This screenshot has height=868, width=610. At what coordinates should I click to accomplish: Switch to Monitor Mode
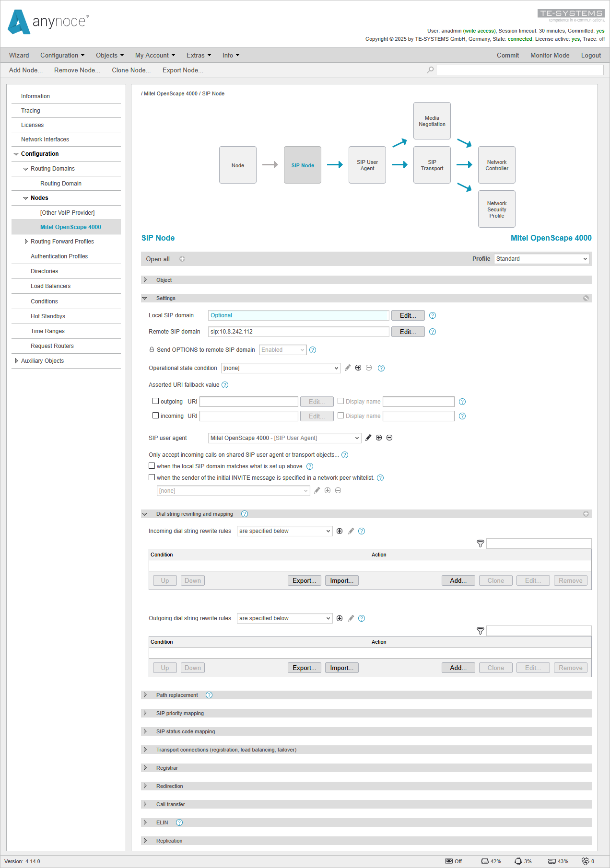coord(550,56)
